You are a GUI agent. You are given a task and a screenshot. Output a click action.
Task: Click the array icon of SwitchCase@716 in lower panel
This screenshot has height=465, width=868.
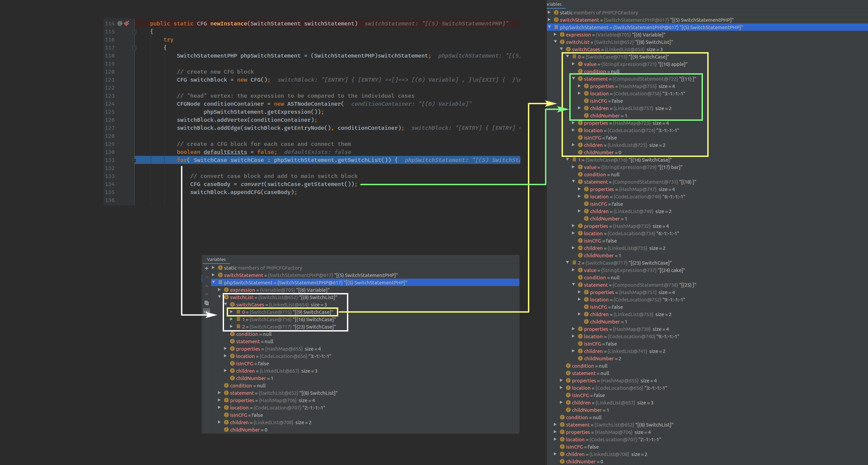pos(238,319)
